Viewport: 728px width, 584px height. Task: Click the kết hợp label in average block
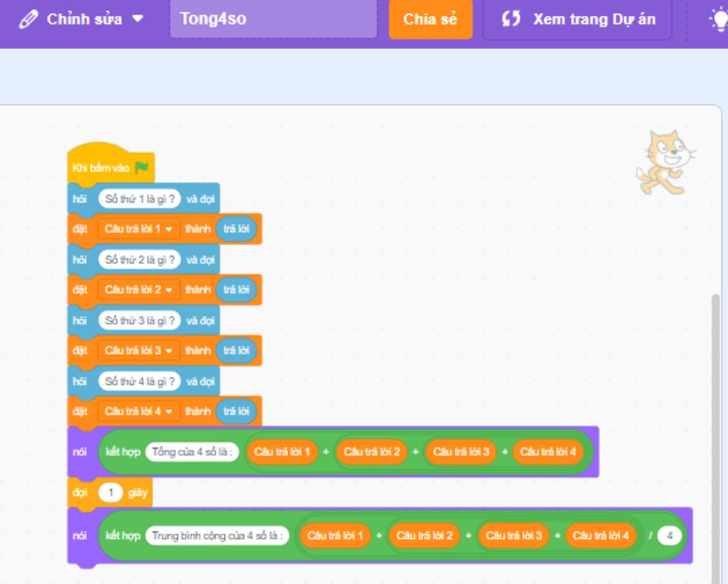click(122, 536)
